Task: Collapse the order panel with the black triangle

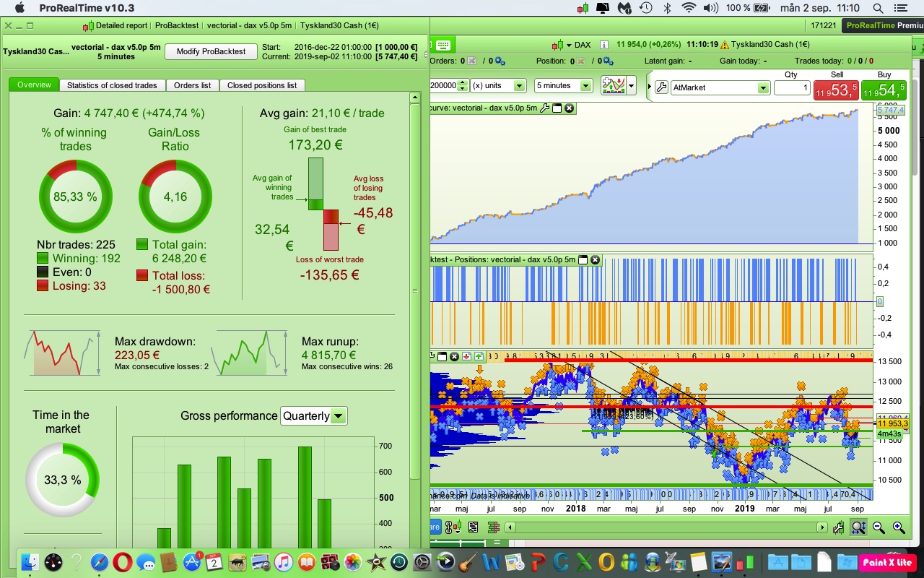Action: tap(649, 87)
